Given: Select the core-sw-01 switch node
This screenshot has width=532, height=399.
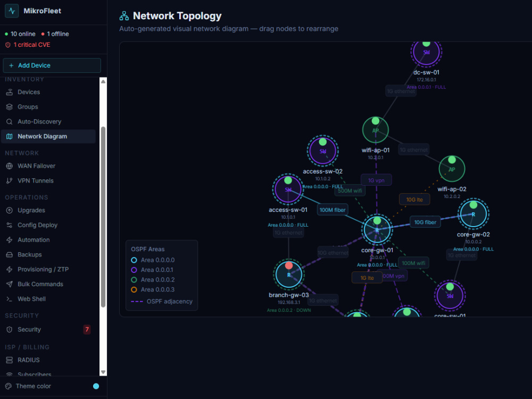Looking at the screenshot, I should tap(450, 295).
